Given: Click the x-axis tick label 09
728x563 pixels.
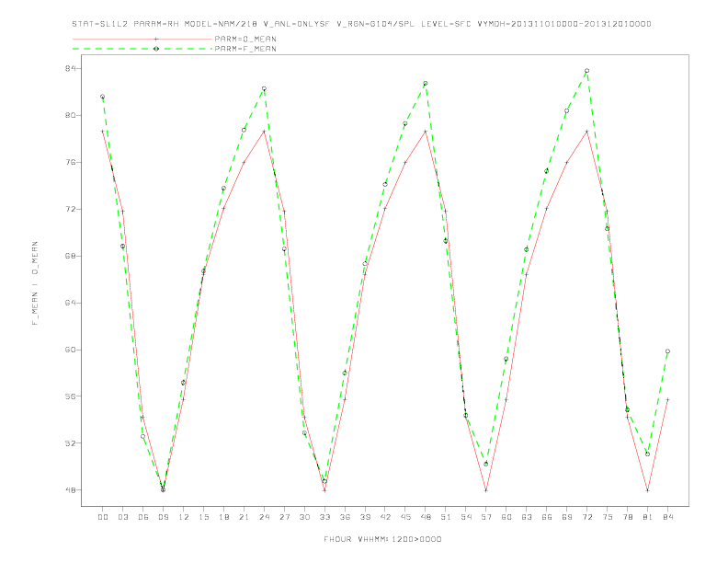Looking at the screenshot, I should 163,517.
